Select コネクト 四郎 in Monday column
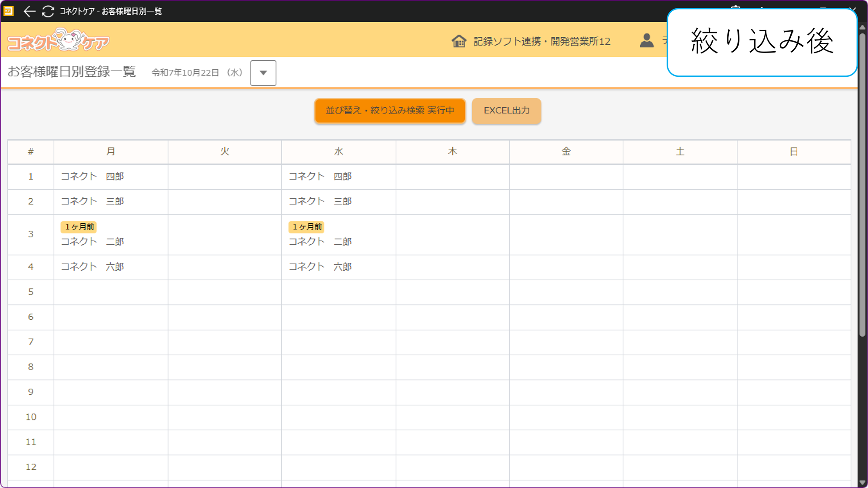 tap(92, 176)
